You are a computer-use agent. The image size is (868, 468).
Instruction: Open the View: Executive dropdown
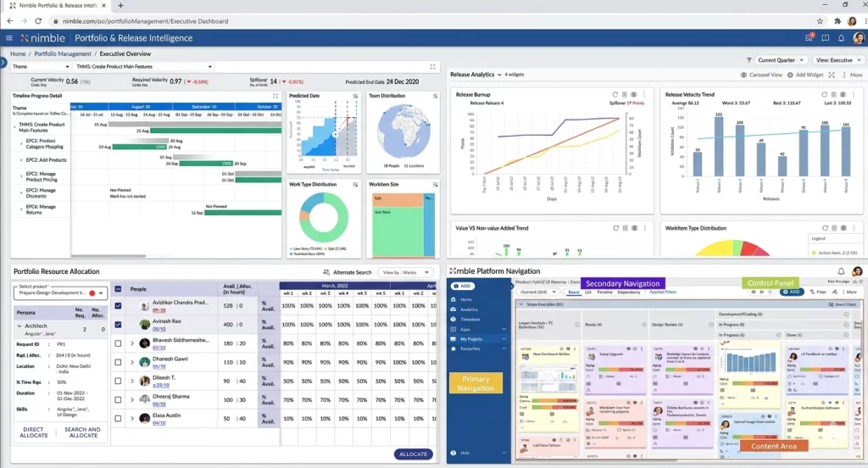(838, 60)
